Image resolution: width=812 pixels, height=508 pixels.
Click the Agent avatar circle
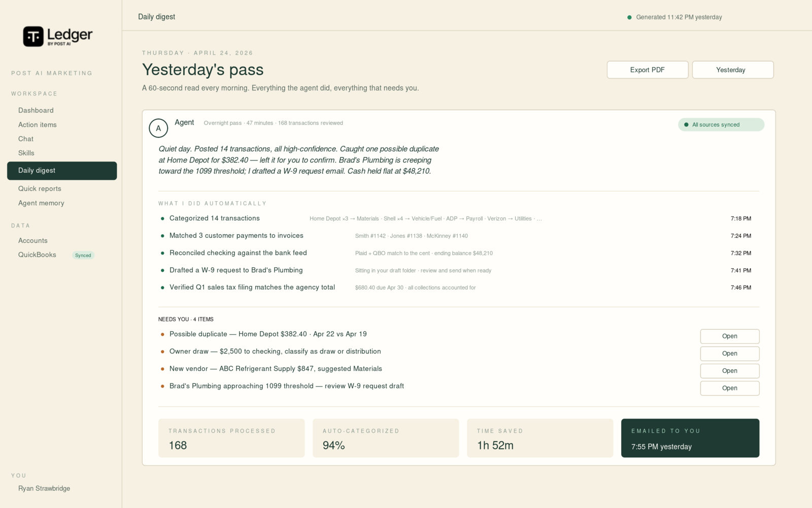[158, 128]
